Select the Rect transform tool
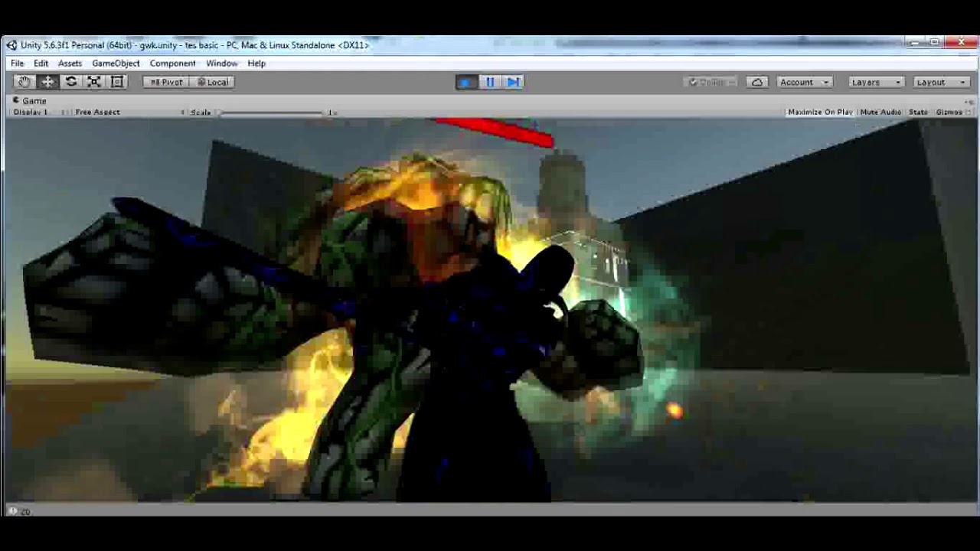 coord(117,82)
